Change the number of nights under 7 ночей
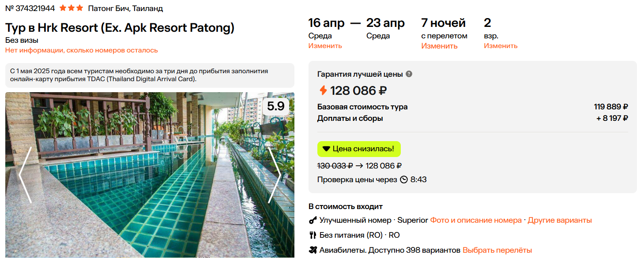 tap(439, 46)
